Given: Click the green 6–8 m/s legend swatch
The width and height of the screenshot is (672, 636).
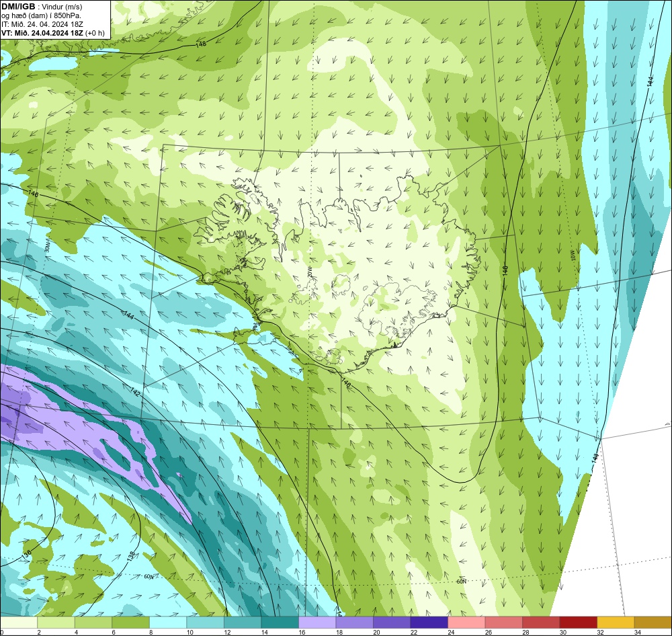Looking at the screenshot, I should pyautogui.click(x=131, y=623).
